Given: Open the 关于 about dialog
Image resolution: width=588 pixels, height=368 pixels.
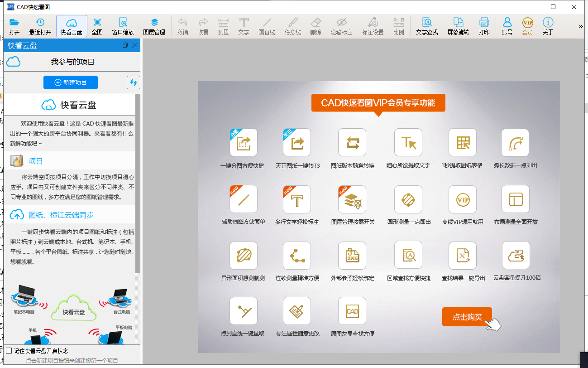Looking at the screenshot, I should tap(548, 26).
